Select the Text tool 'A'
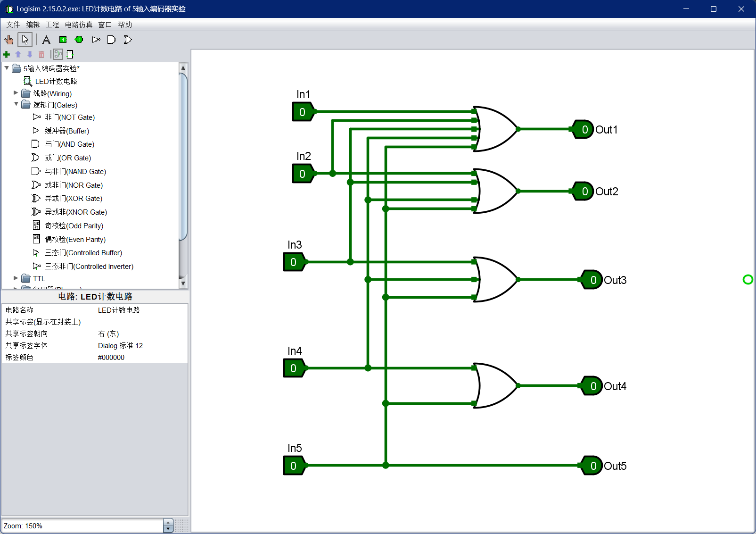The image size is (756, 534). 46,40
